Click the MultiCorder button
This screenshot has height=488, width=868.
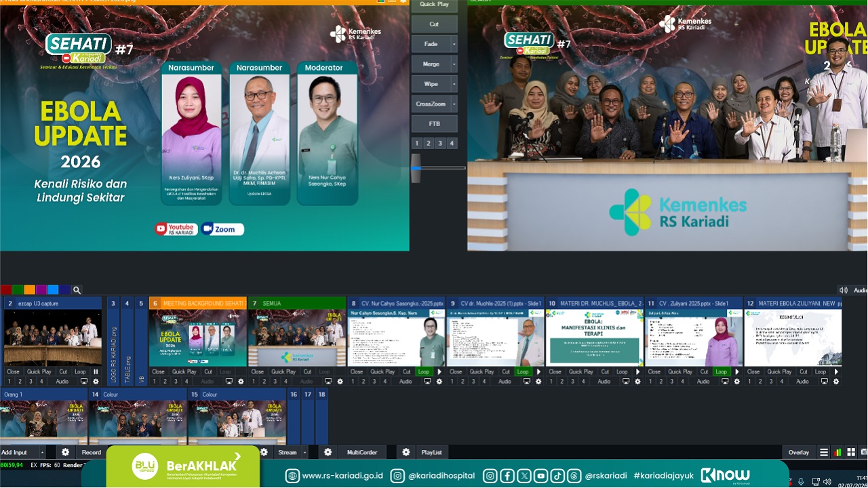click(x=362, y=452)
